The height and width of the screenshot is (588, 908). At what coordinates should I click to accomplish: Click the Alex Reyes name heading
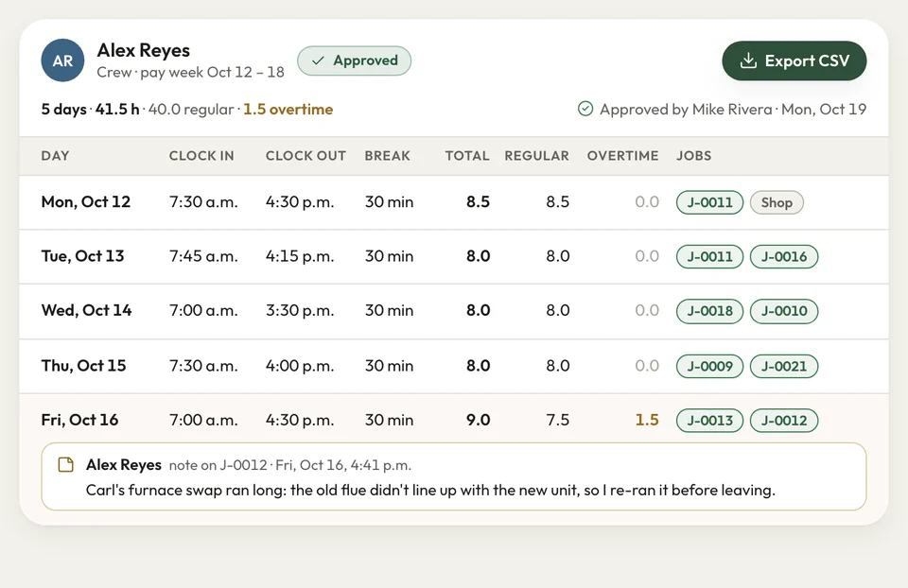pyautogui.click(x=143, y=50)
